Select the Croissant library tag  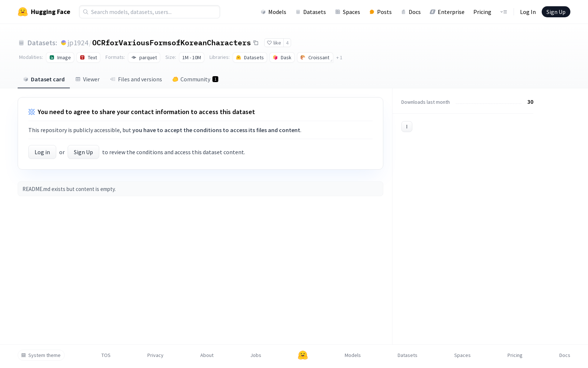pyautogui.click(x=315, y=57)
